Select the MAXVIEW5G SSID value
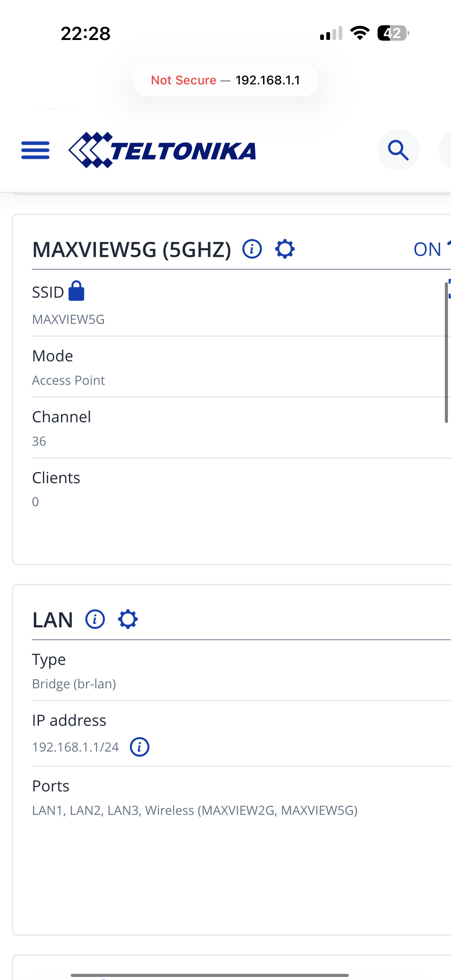The height and width of the screenshot is (980, 451). [68, 319]
